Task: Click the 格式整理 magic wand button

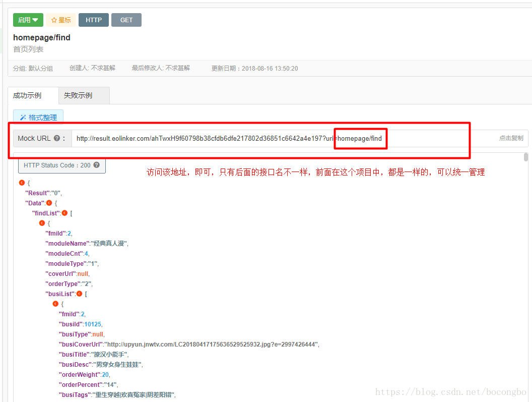Action: [38, 118]
